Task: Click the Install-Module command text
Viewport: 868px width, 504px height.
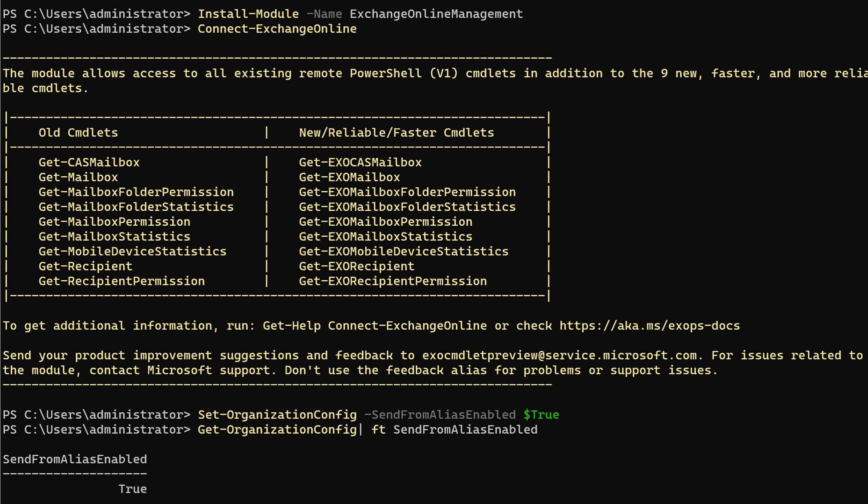Action: [x=248, y=14]
